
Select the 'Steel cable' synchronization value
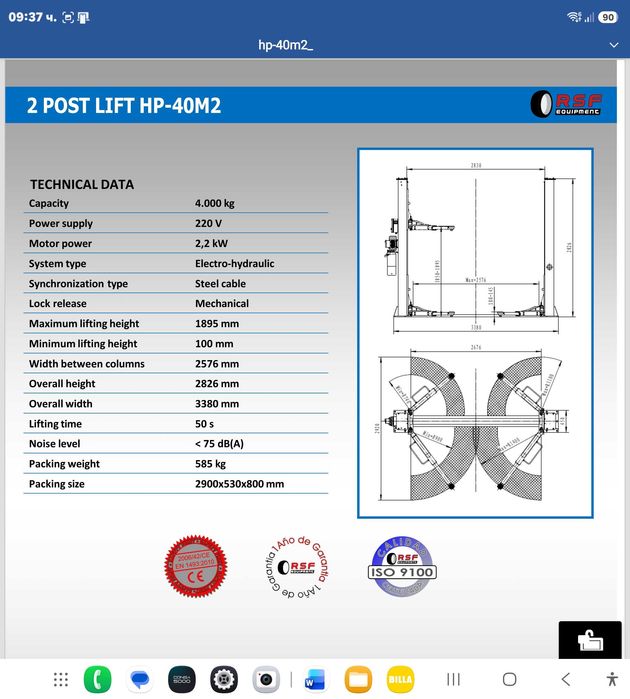click(x=220, y=284)
